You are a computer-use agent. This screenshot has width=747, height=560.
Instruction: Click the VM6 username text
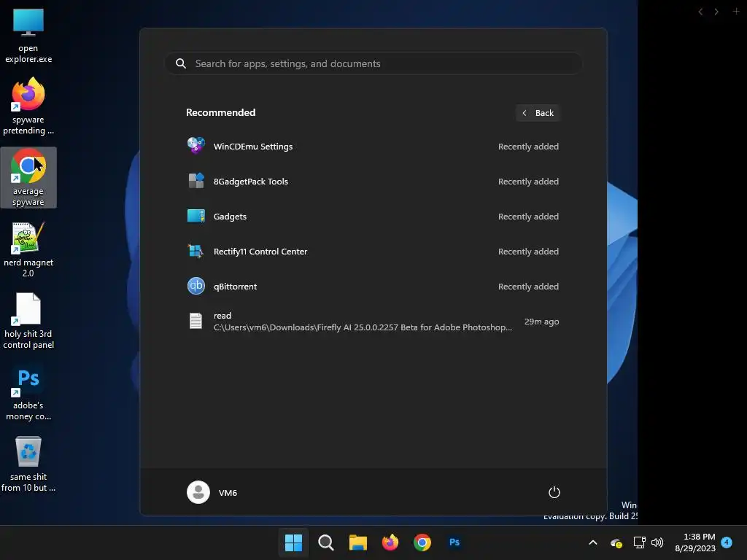(x=228, y=492)
